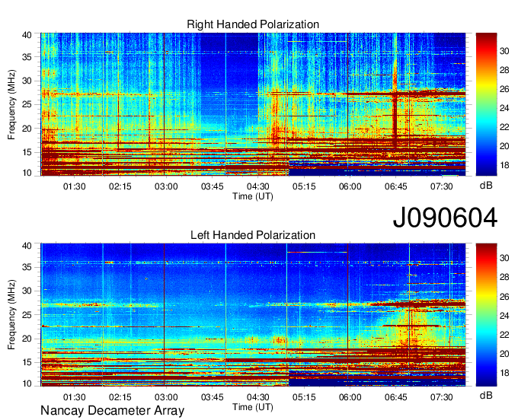The image size is (518, 420).
Task: Click the Right Handed Polarization title
Action: point(253,24)
